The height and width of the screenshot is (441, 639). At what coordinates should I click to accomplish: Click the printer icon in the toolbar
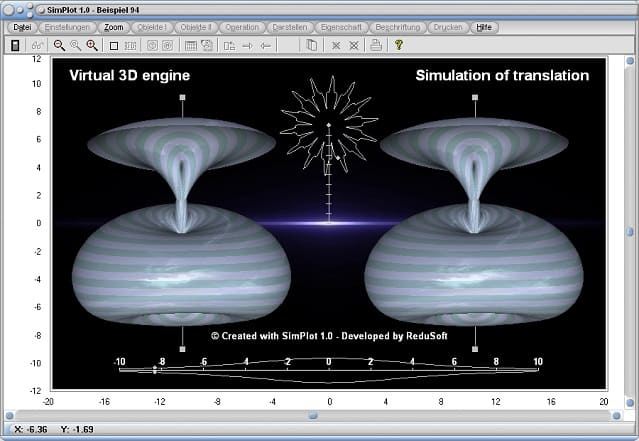[375, 45]
